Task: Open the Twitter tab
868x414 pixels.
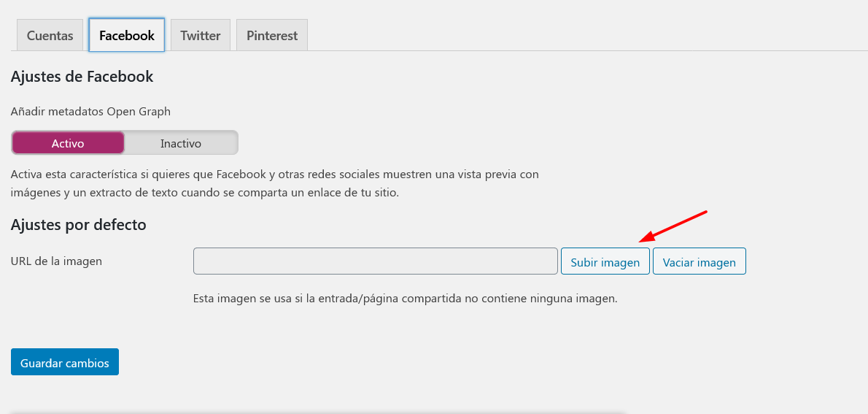Action: pos(201,36)
